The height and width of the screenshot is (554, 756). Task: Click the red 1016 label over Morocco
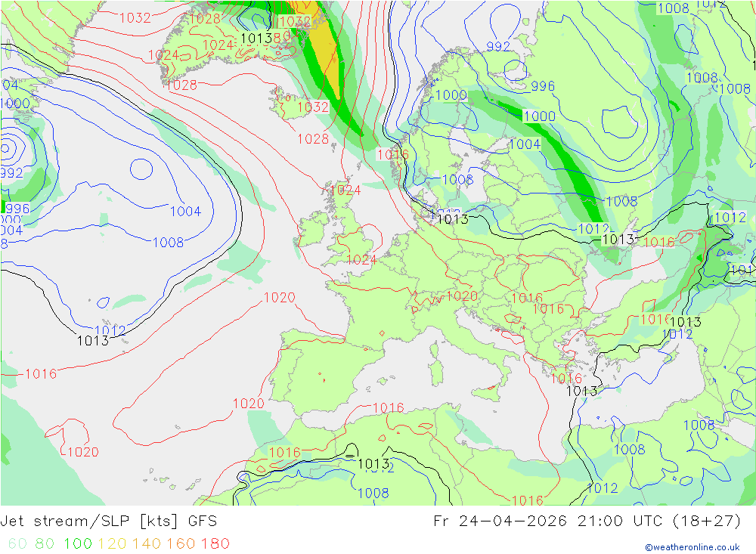tap(284, 452)
